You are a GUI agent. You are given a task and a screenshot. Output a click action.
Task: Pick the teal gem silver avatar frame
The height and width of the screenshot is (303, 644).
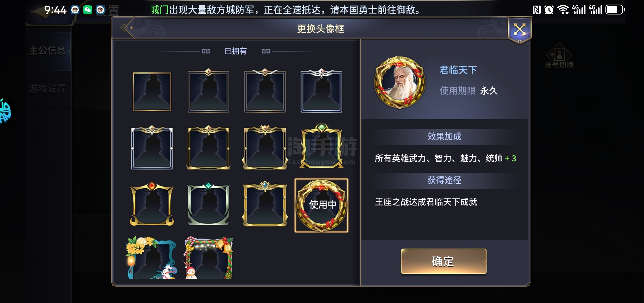click(x=208, y=204)
